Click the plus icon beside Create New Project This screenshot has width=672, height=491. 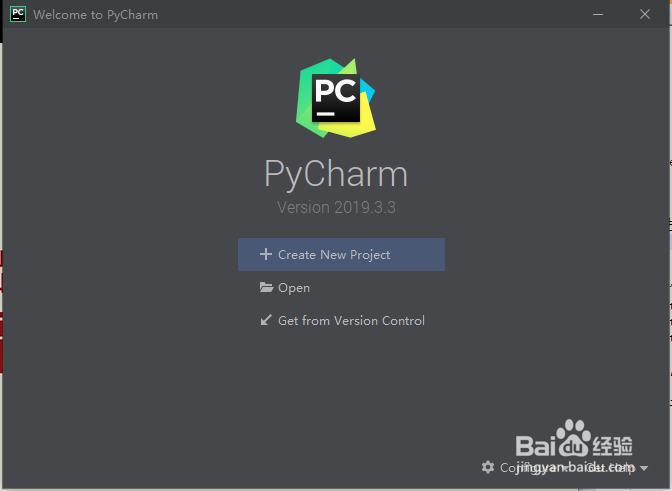click(266, 254)
